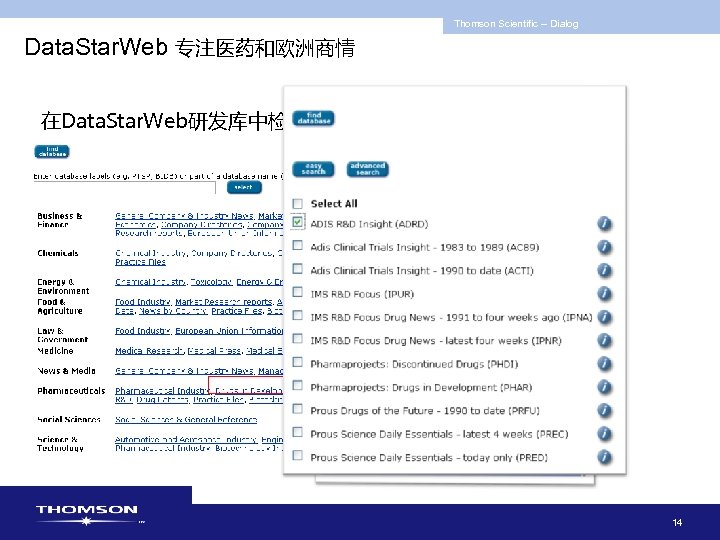Viewport: 720px width, 540px height.
Task: Tick Pharmaprojects Drugs in Development (PHAR)
Action: click(298, 385)
